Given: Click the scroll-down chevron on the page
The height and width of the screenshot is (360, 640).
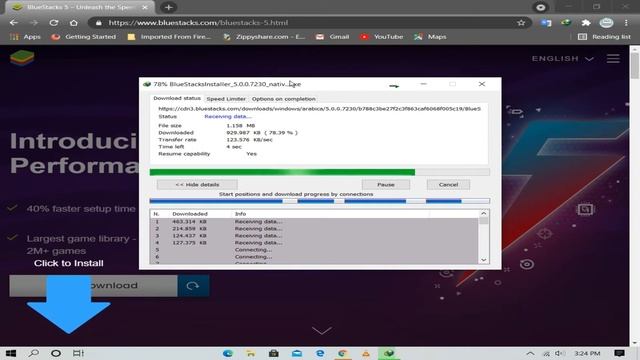Looking at the screenshot, I should 322,330.
